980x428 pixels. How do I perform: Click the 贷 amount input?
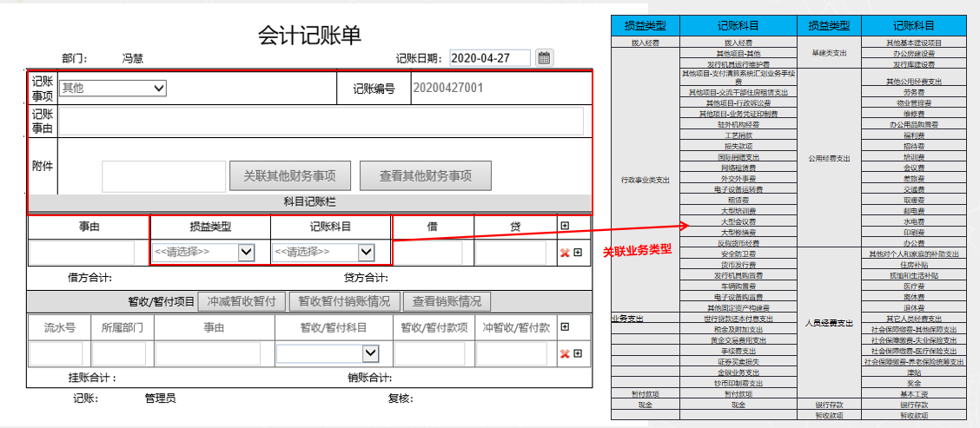click(511, 253)
